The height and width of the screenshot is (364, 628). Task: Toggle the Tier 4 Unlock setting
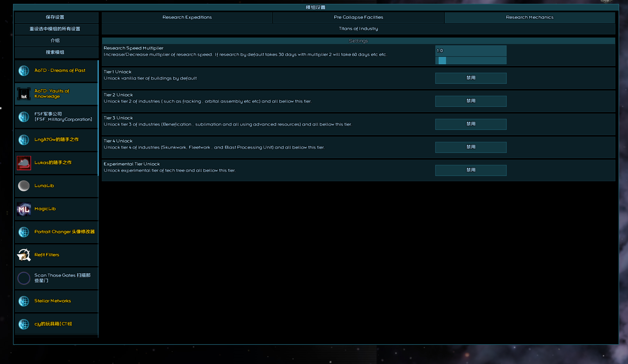click(470, 147)
